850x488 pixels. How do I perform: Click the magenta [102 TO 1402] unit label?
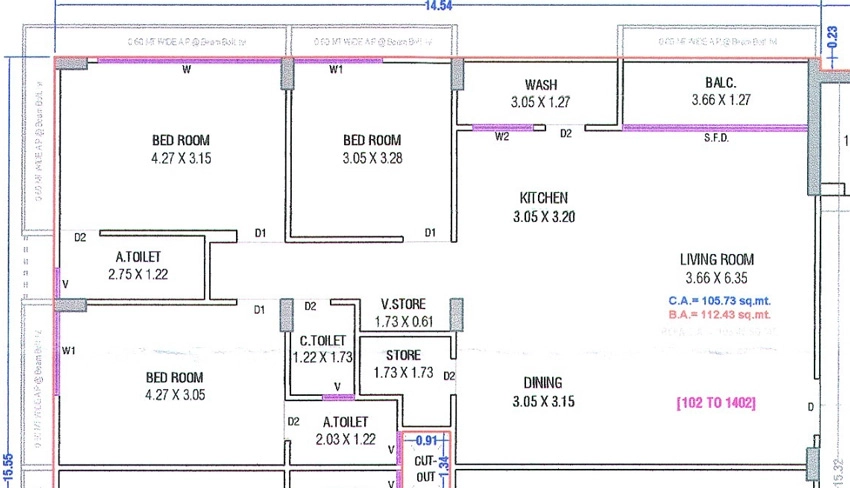pyautogui.click(x=716, y=403)
